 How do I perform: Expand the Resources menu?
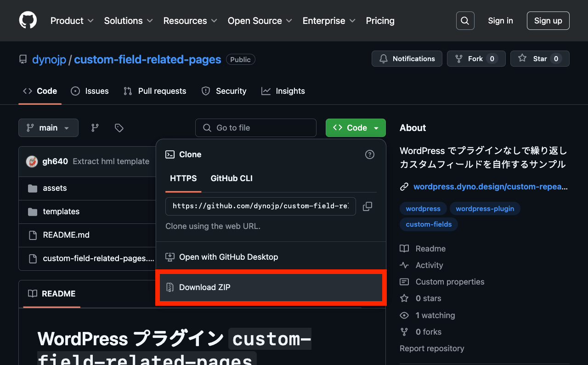[191, 21]
